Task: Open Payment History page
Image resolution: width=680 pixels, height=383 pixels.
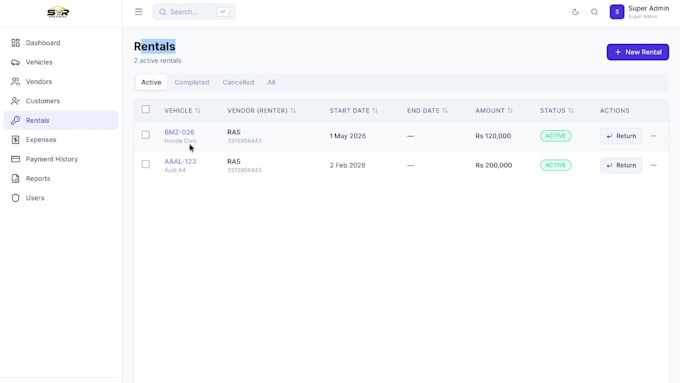Action: (61, 159)
